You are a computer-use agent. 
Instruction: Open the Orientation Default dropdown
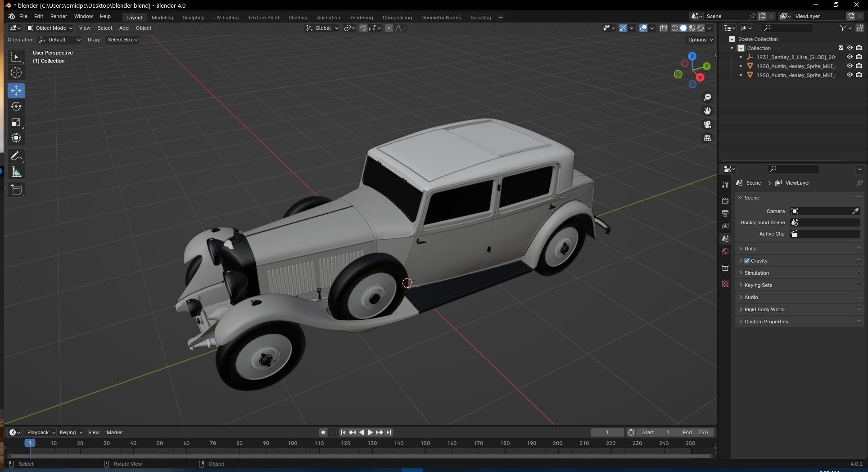tap(60, 40)
